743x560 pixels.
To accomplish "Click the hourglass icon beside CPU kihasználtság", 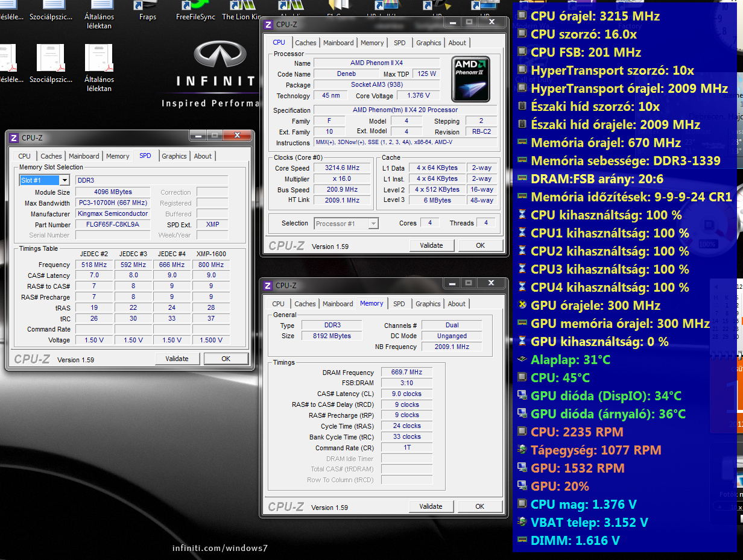I will click(x=522, y=215).
